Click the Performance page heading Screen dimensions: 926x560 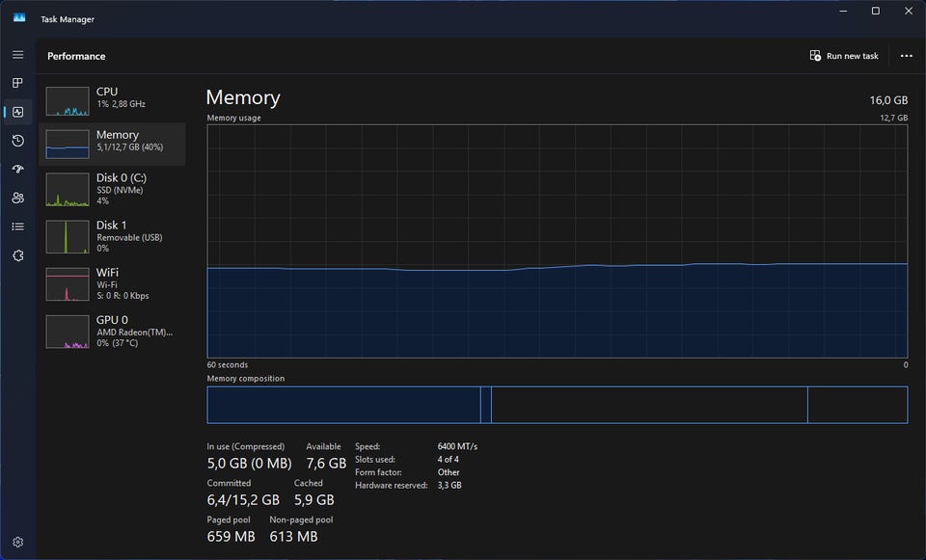[76, 56]
